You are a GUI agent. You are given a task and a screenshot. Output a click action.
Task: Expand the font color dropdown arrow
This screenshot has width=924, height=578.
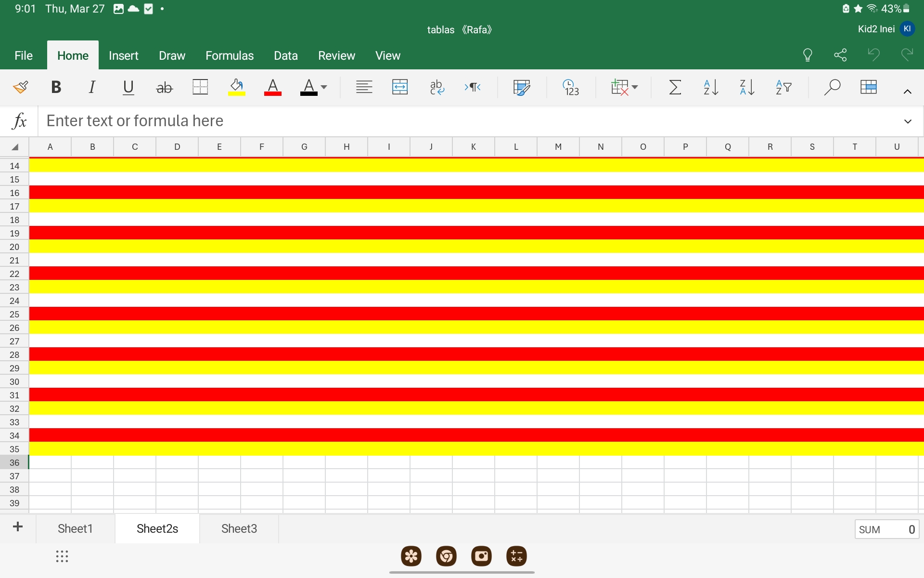click(x=324, y=87)
